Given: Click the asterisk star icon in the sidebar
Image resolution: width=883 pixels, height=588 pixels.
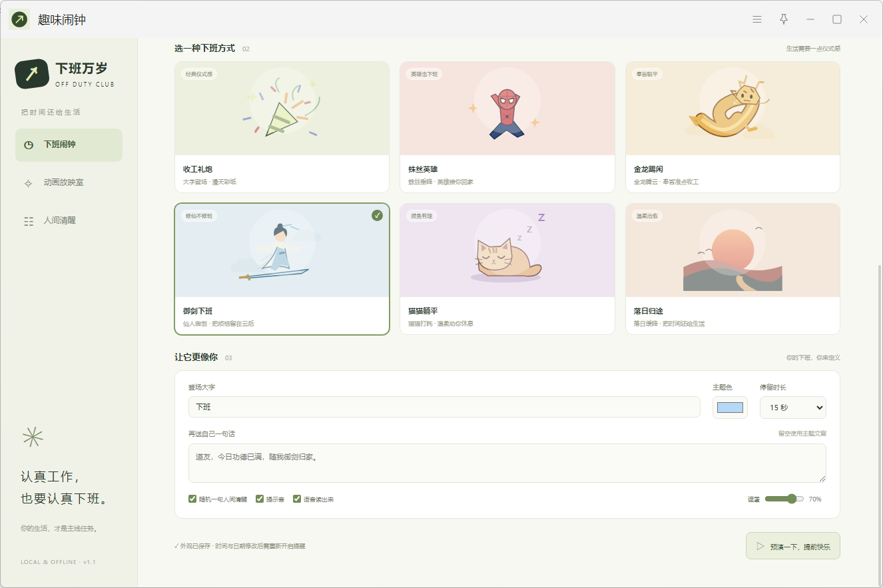Looking at the screenshot, I should coord(33,436).
